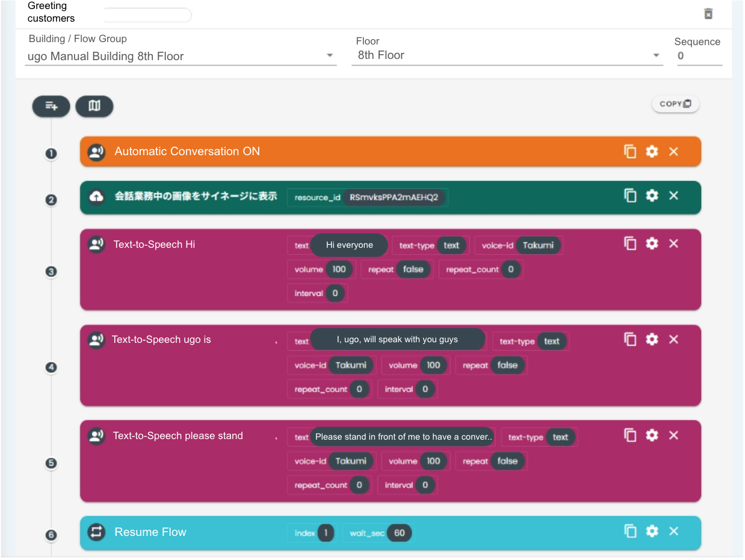Remove the Text-to-Speech Hi command

click(x=673, y=243)
